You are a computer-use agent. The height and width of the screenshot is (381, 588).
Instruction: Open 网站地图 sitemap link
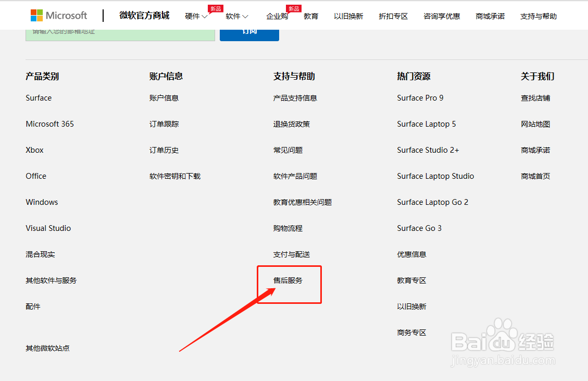[535, 124]
